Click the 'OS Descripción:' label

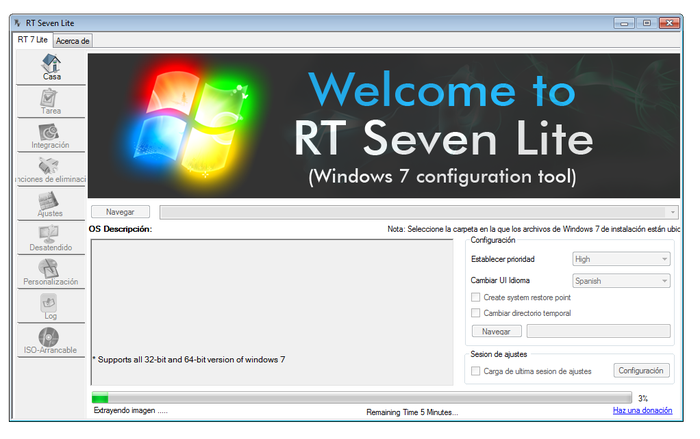click(x=120, y=229)
